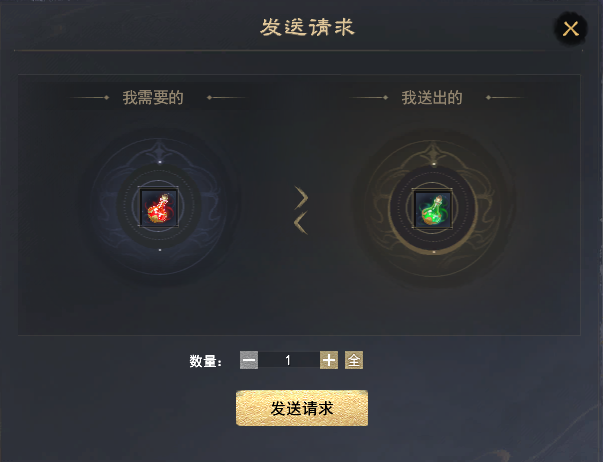
Task: Click the quantity field showing 1
Action: [x=289, y=360]
